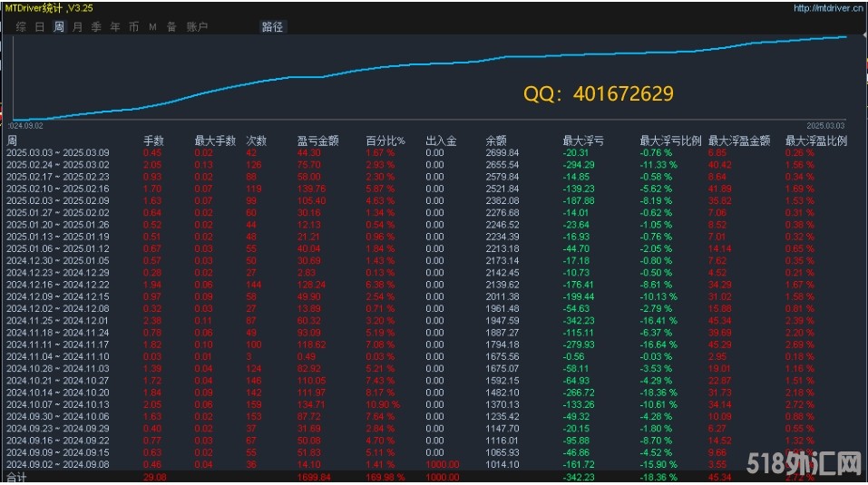The height and width of the screenshot is (485, 868).
Task: Click the M tab
Action: click(152, 27)
